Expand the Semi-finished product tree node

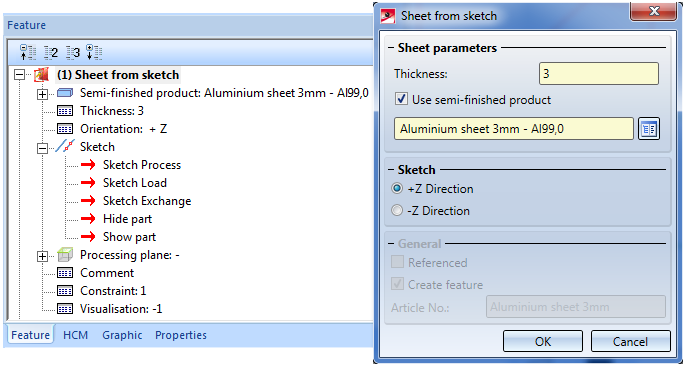[x=42, y=94]
